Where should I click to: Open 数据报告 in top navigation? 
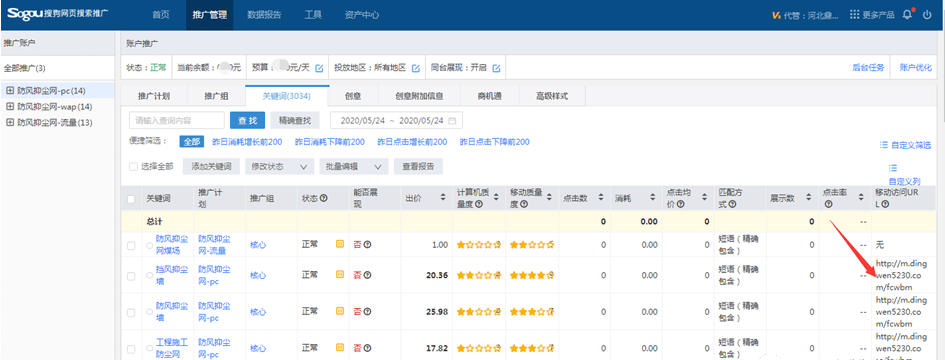(x=264, y=14)
